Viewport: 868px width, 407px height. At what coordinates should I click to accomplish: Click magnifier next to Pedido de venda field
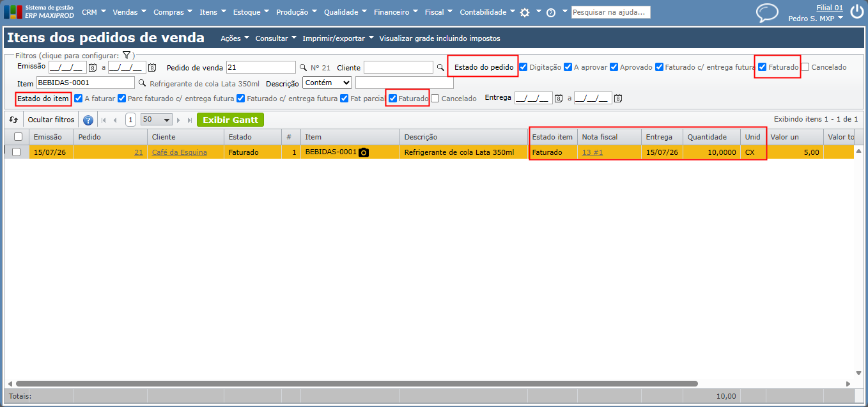point(303,67)
